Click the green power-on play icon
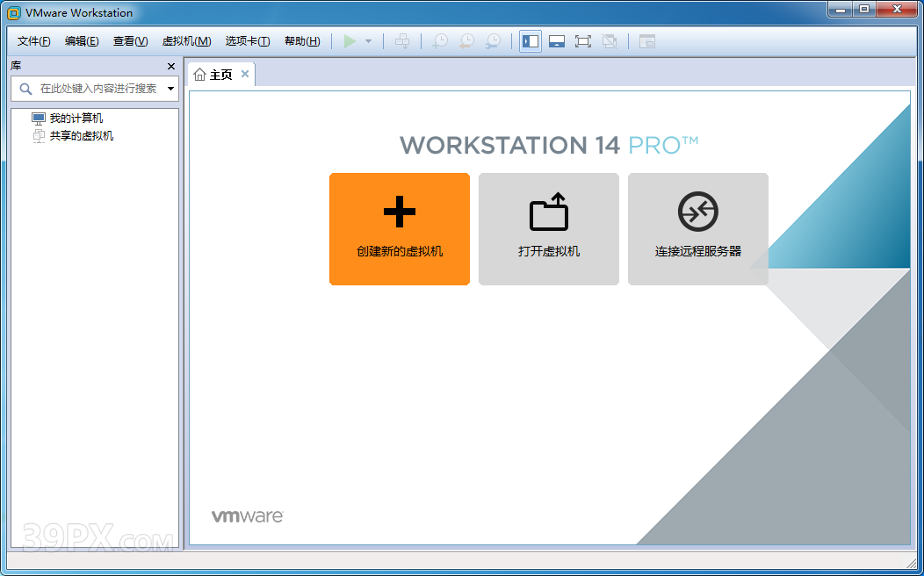The width and height of the screenshot is (924, 576). 350,41
